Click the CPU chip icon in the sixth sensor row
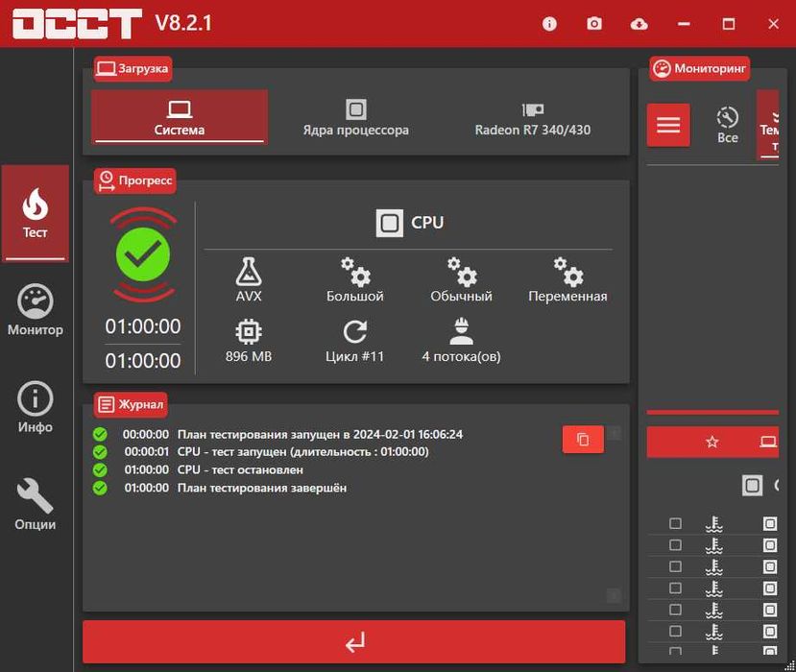This screenshot has width=796, height=672. (770, 632)
